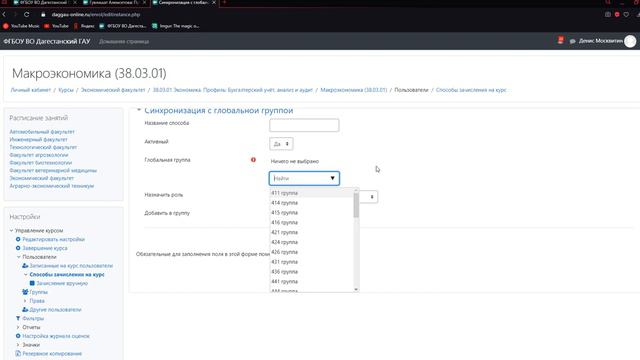Click icon beside Зачисление вручную
The image size is (640, 360).
(32, 283)
